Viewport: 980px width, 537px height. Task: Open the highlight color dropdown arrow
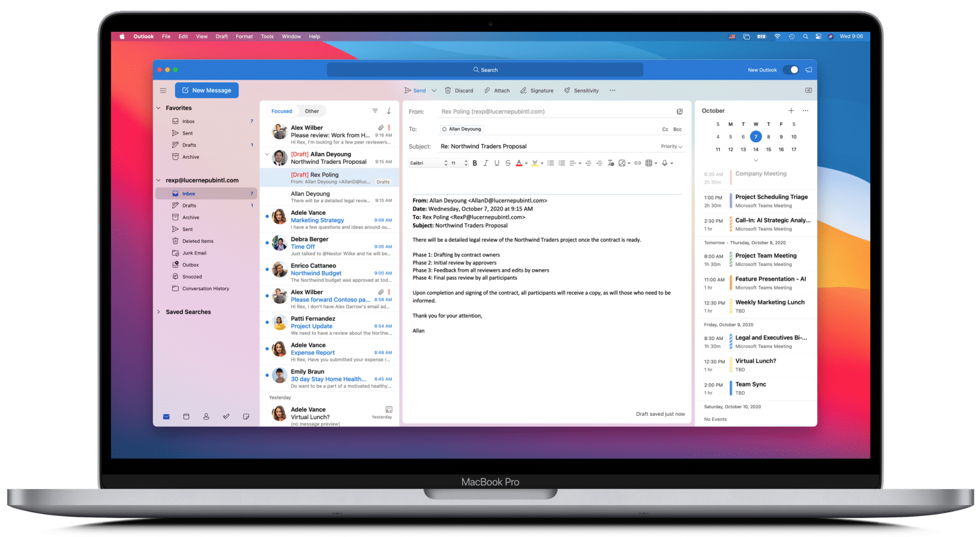point(542,163)
